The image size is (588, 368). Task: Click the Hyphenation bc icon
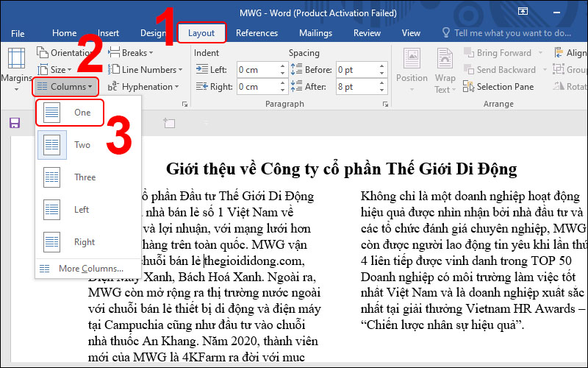coord(113,86)
